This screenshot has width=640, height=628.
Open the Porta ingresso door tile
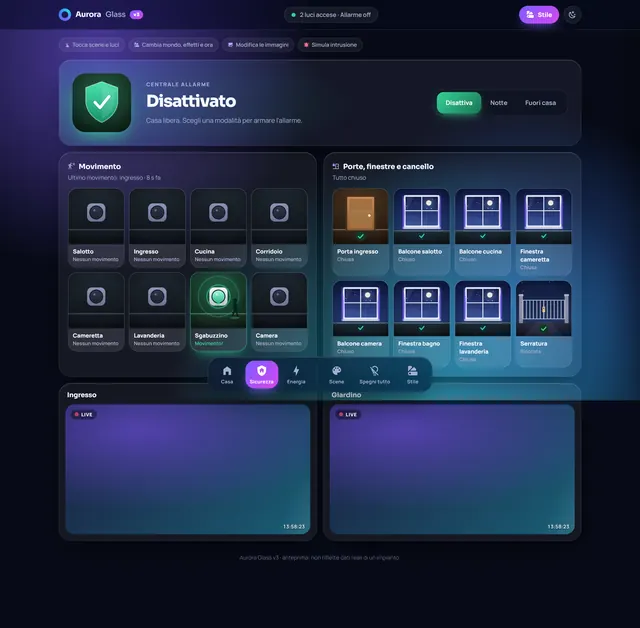(360, 232)
